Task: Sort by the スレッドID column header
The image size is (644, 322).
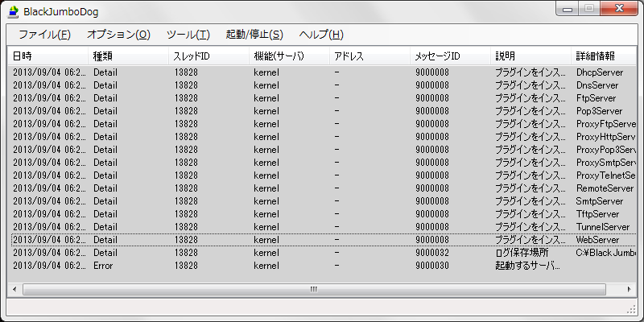Action: pyautogui.click(x=209, y=56)
